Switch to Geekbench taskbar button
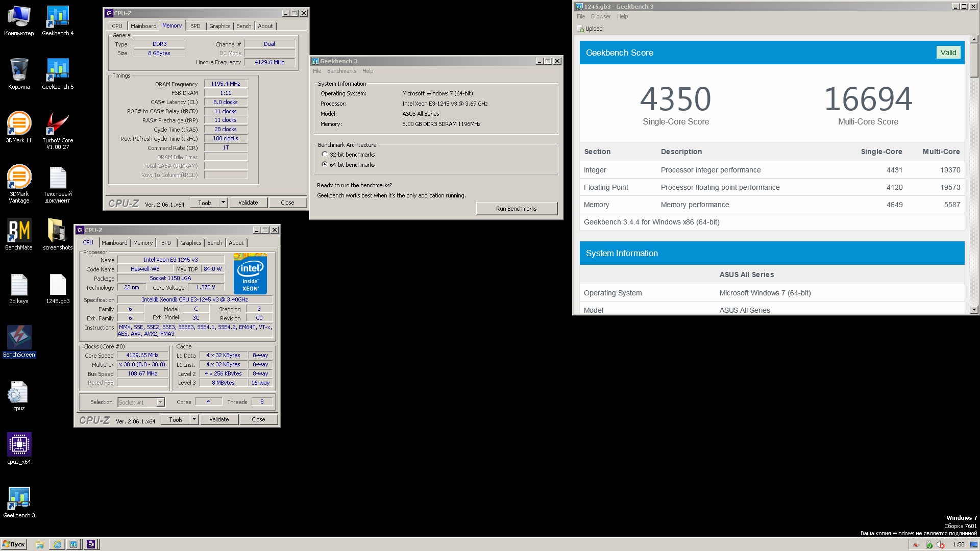The image size is (980, 551). tap(73, 544)
